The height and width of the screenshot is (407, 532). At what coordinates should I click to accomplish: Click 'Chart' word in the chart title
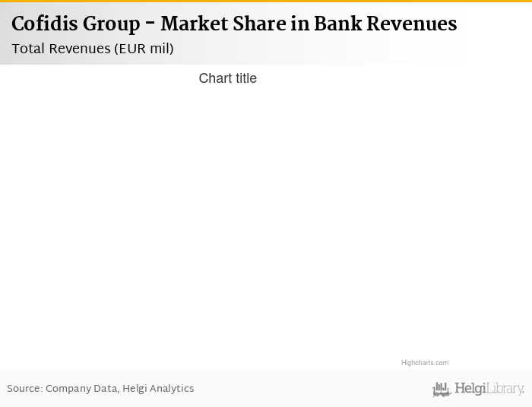pos(214,78)
